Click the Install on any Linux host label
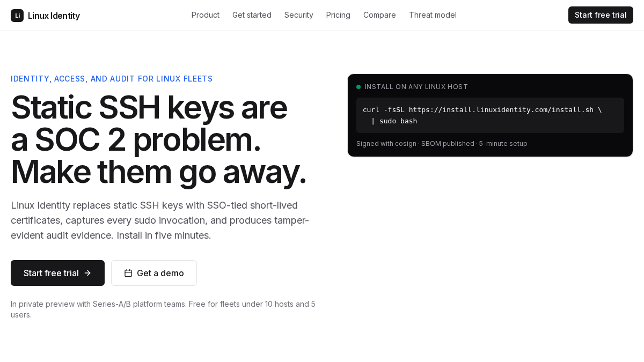 pos(416,87)
